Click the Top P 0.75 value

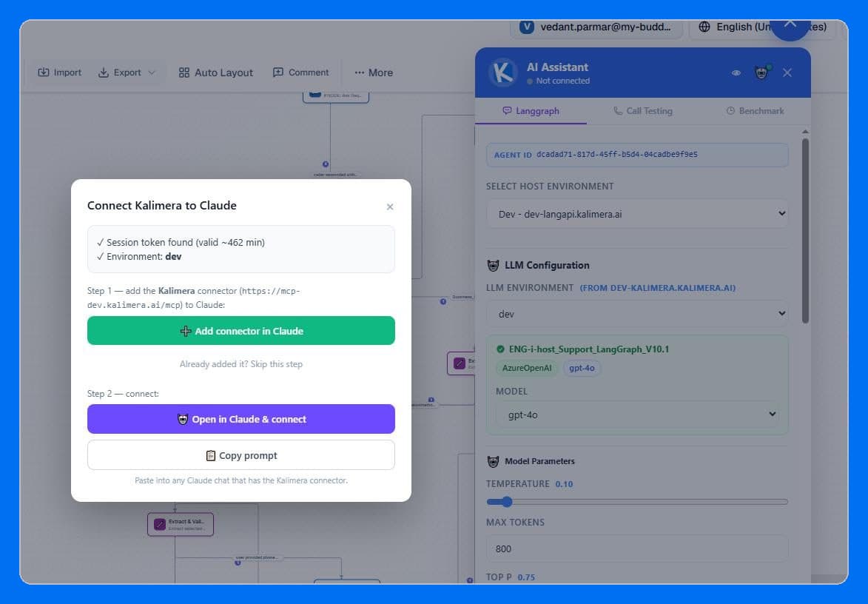pos(526,577)
